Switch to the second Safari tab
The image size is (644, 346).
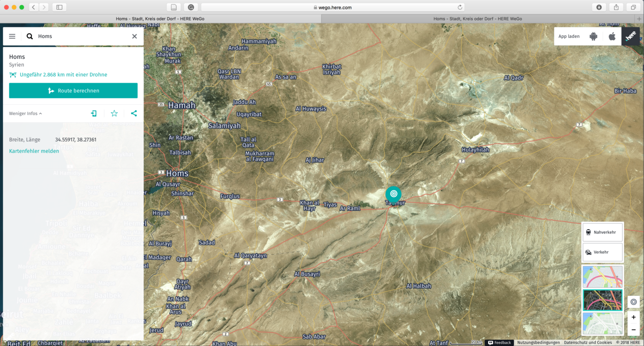click(477, 19)
